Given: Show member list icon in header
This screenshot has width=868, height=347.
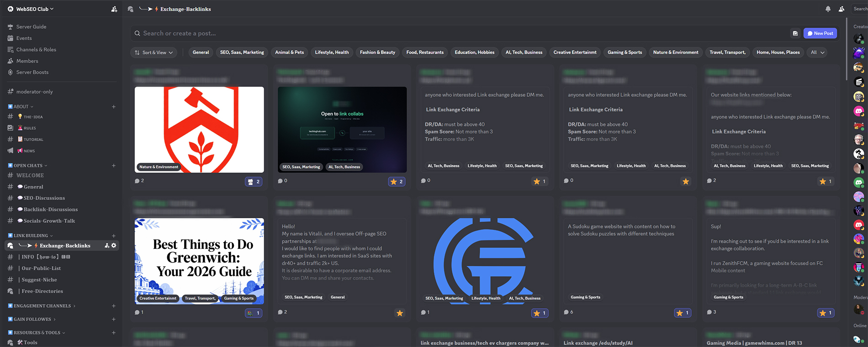Looking at the screenshot, I should (841, 9).
